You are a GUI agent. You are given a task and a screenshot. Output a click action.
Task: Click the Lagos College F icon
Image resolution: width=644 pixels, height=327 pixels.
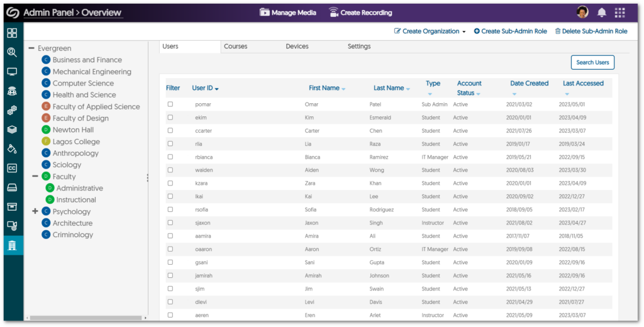pyautogui.click(x=46, y=141)
